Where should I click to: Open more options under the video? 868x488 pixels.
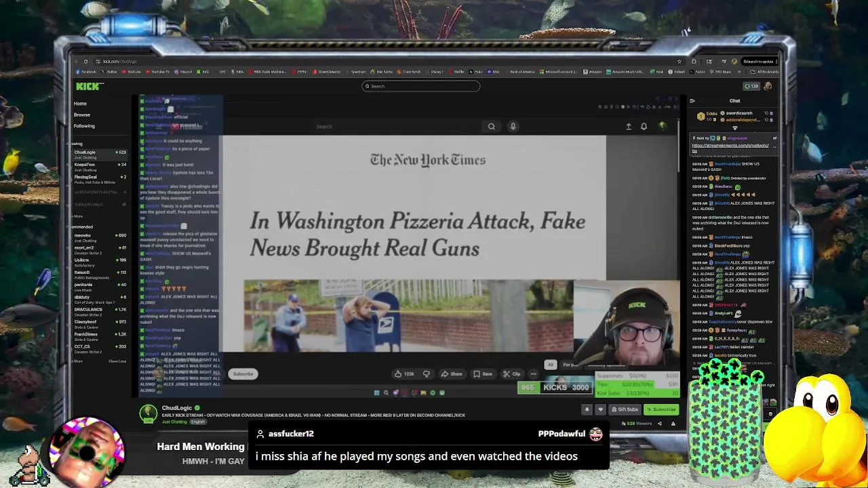point(533,374)
